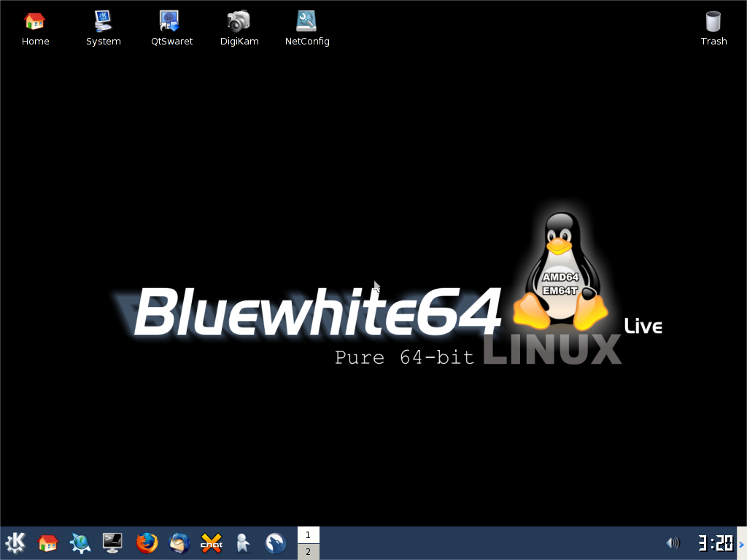Click the 3:20 panel clock
The height and width of the screenshot is (560, 747).
[715, 542]
